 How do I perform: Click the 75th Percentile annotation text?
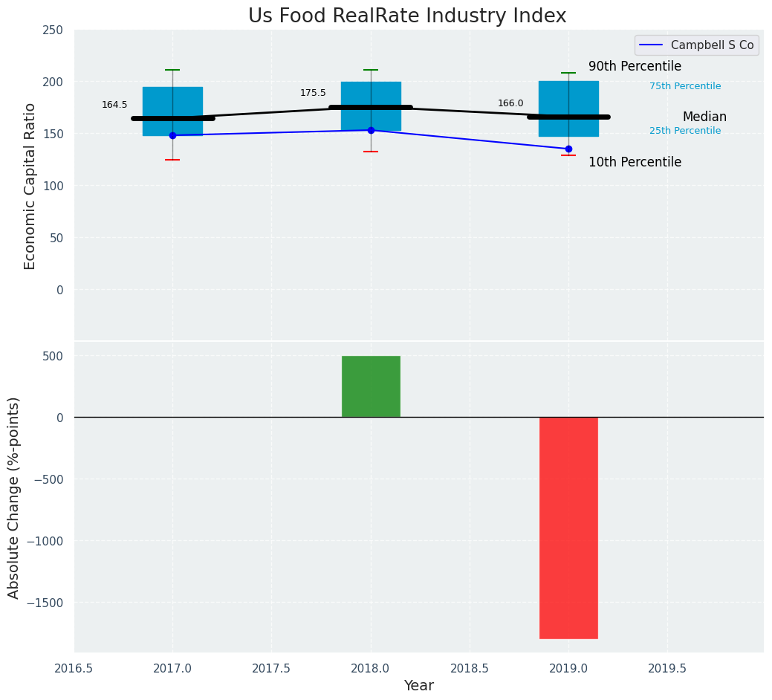[x=684, y=86]
